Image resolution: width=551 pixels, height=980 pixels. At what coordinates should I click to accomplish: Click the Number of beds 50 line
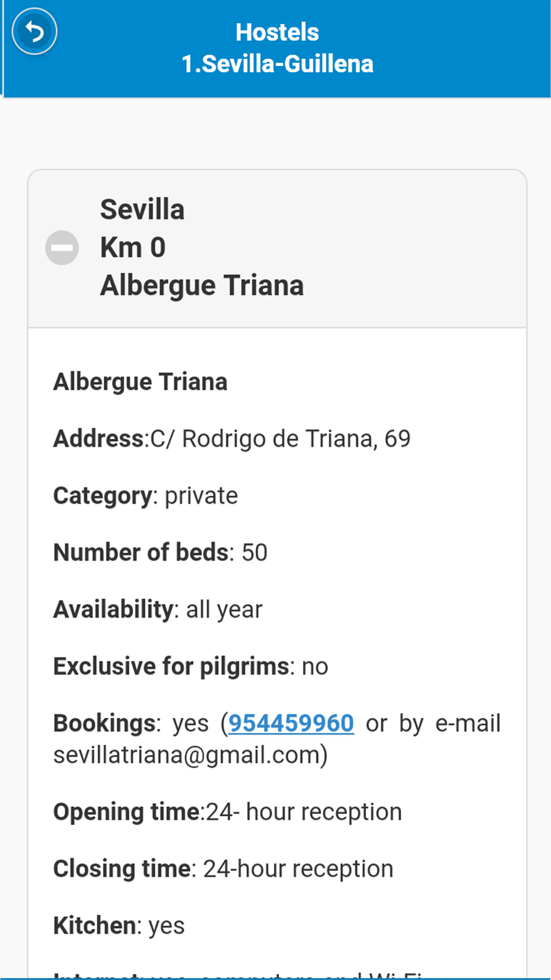pos(160,552)
